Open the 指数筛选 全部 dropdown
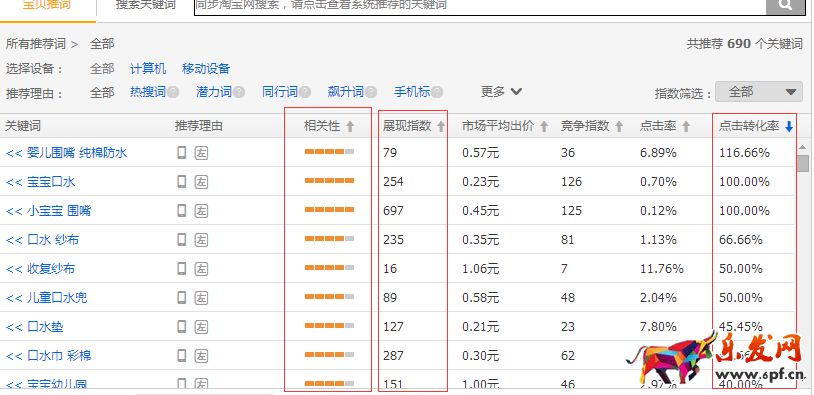Screen dimensions: 814x395 [758, 92]
